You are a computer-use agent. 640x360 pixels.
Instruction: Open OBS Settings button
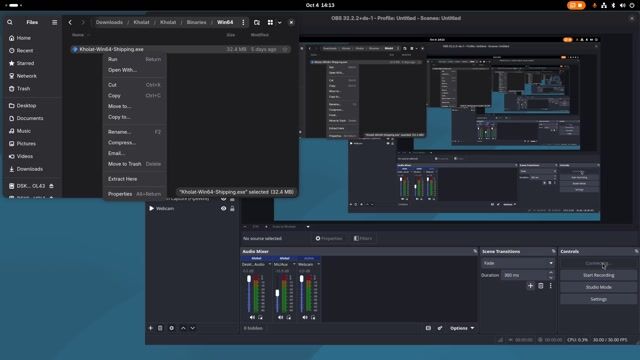pyautogui.click(x=598, y=300)
